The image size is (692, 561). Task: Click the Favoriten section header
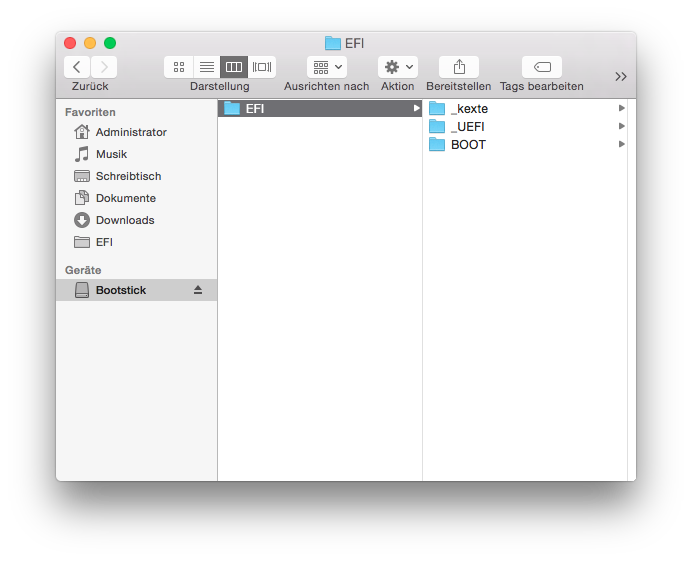90,112
